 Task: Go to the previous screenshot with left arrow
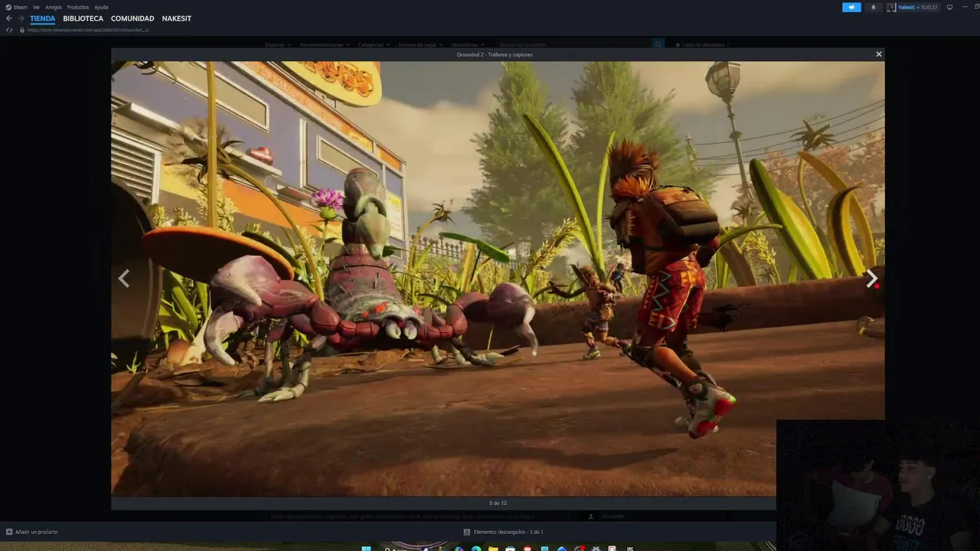tap(123, 279)
